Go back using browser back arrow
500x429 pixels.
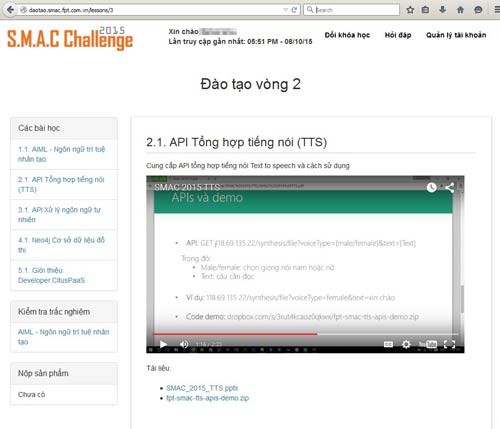pos(10,10)
